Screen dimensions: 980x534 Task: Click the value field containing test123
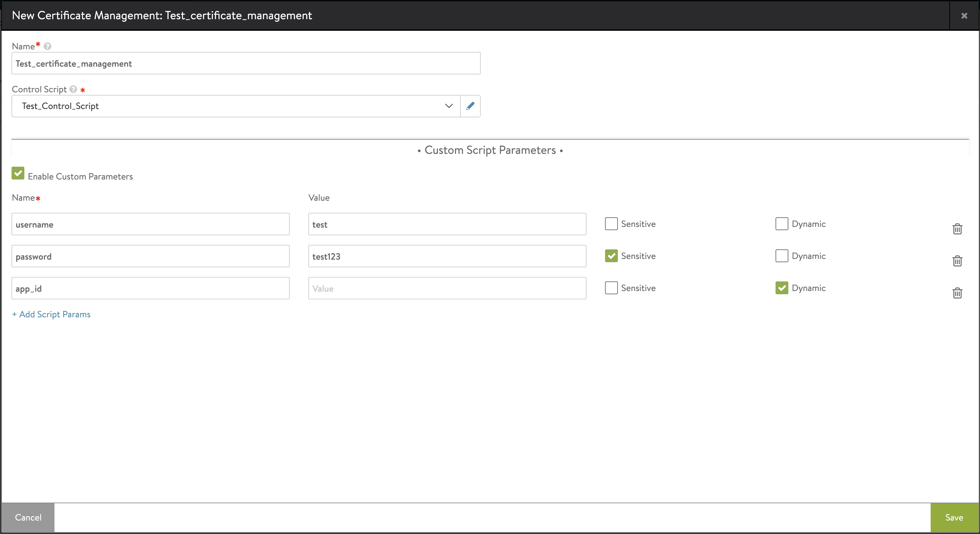pyautogui.click(x=447, y=256)
